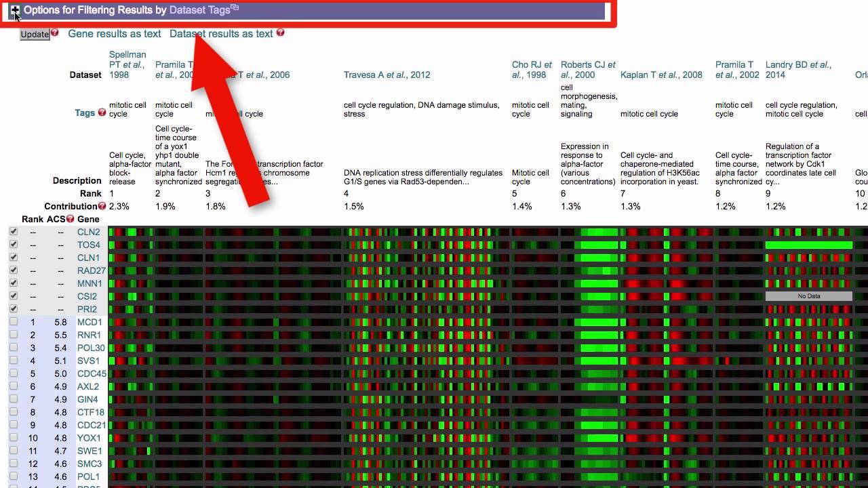Click the Gene column header

click(x=88, y=219)
